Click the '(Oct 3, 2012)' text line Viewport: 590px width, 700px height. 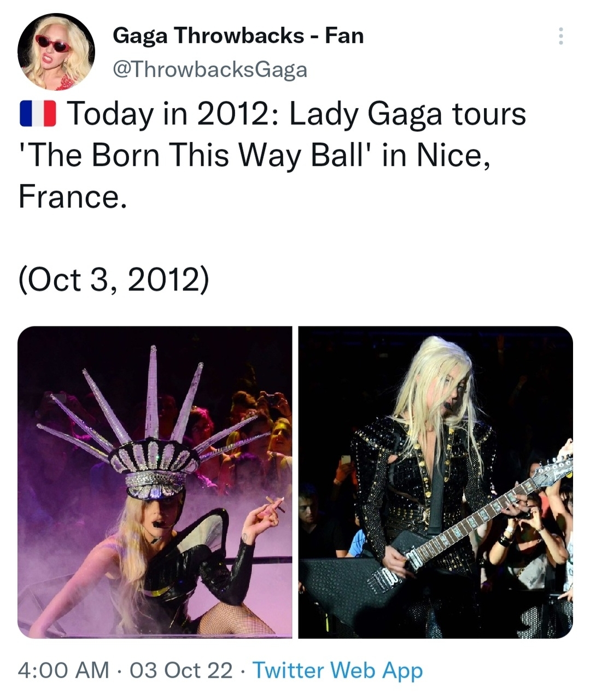tap(114, 279)
